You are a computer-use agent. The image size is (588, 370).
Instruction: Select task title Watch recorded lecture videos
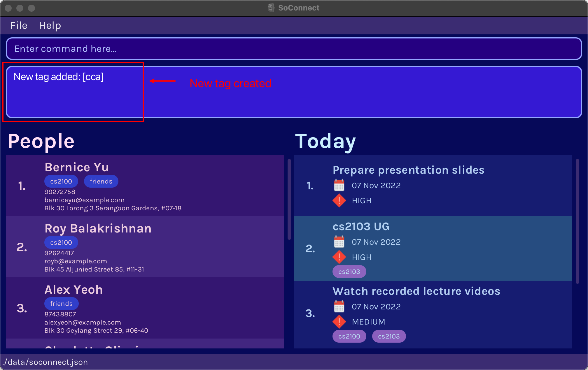(416, 291)
